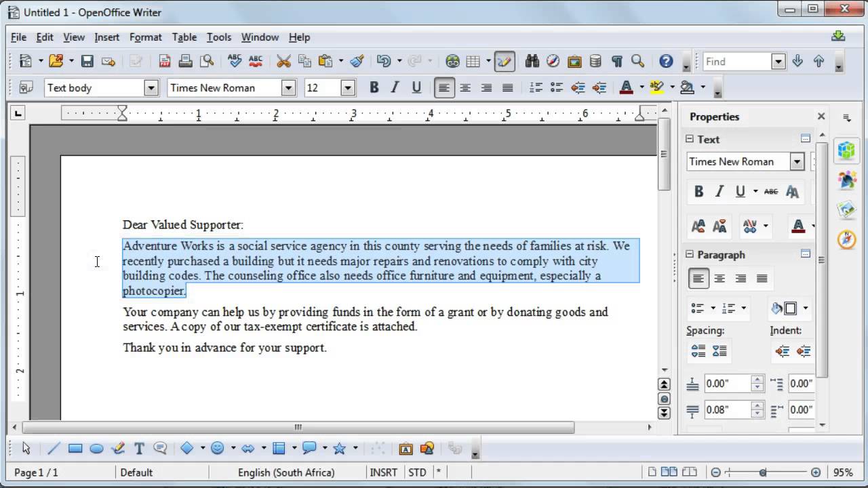The height and width of the screenshot is (488, 868).
Task: Select the Line drawing tool
Action: 54,448
